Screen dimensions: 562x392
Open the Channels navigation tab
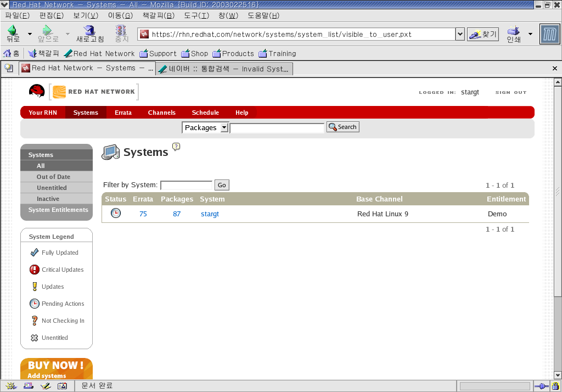tap(162, 112)
